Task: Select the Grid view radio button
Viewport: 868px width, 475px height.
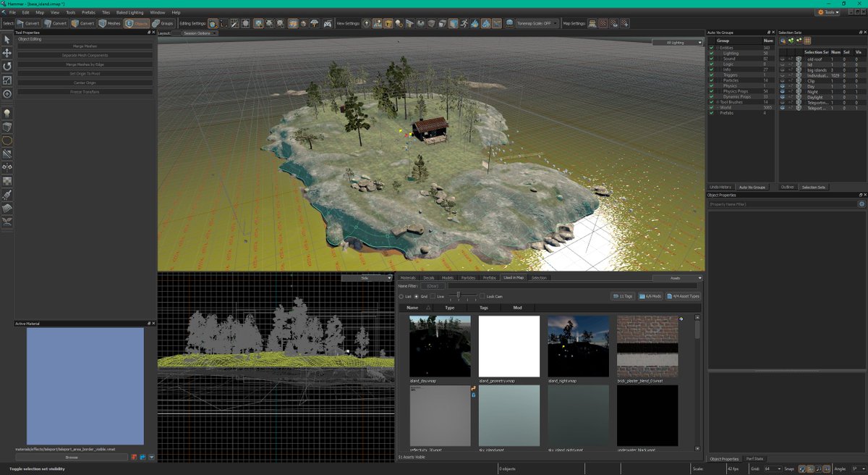Action: pyautogui.click(x=416, y=296)
